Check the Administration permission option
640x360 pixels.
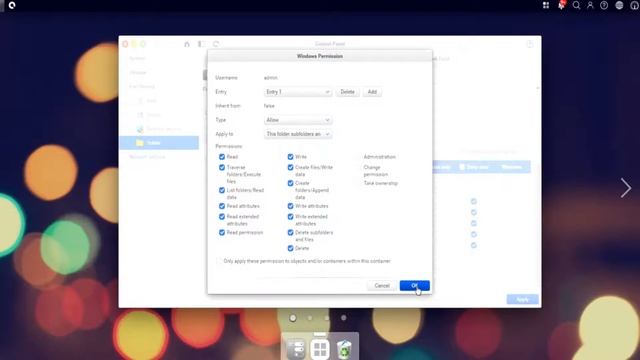tap(359, 157)
